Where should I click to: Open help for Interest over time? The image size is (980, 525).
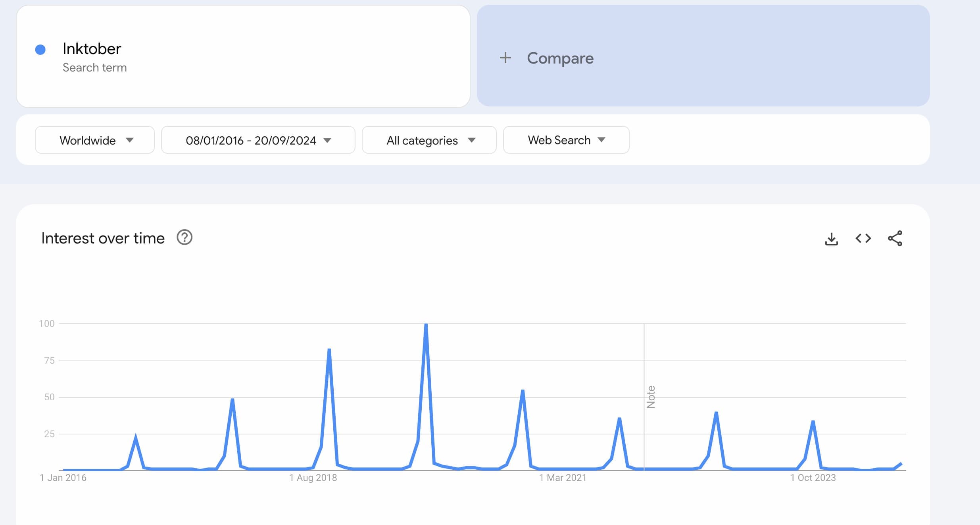[184, 237]
